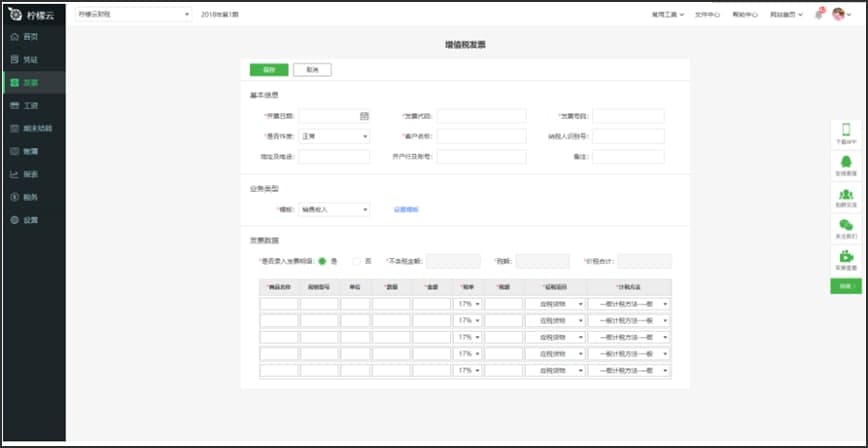The width and height of the screenshot is (868, 448).
Task: Open the 模板 template dropdown
Action: [334, 209]
